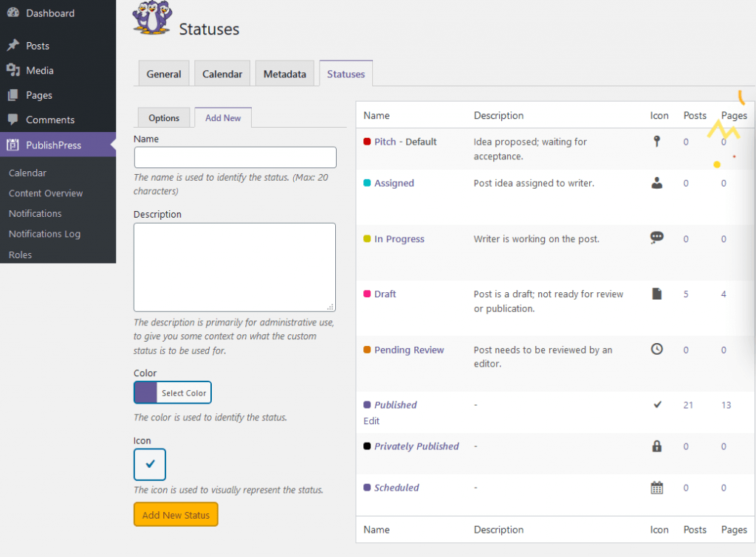Click into the Name text field
The width and height of the screenshot is (756, 557).
click(235, 157)
